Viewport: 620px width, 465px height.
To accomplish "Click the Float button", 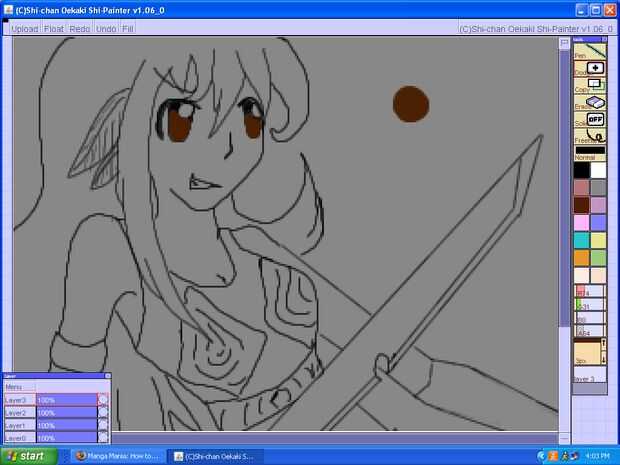I will tap(54, 29).
